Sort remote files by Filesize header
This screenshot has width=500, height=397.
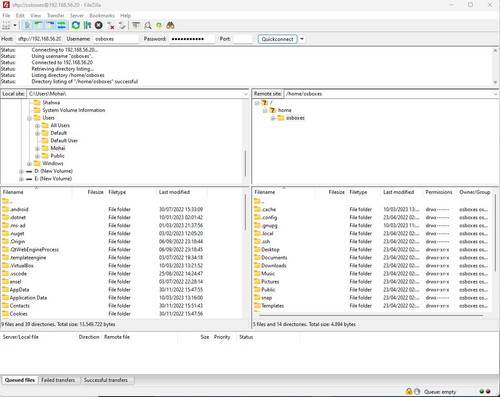click(331, 192)
